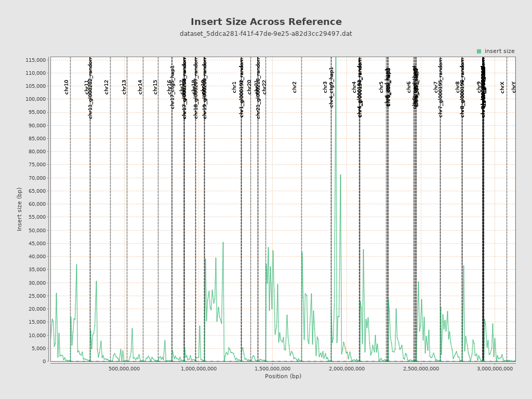Click the chr3 chromosome label
The width and height of the screenshot is (532, 399).
click(326, 87)
